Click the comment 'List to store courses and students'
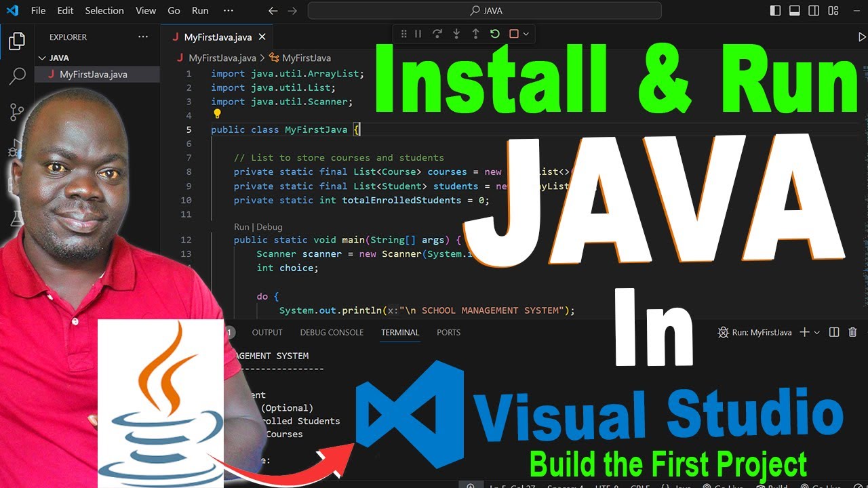 pyautogui.click(x=339, y=157)
